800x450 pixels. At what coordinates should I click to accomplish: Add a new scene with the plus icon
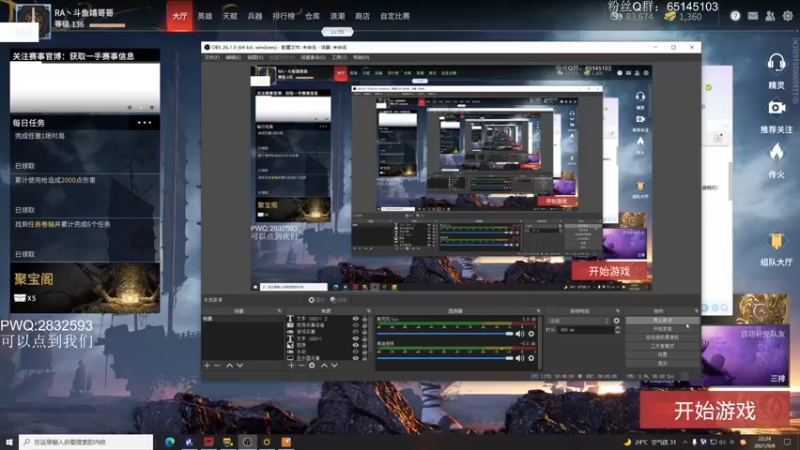point(207,365)
